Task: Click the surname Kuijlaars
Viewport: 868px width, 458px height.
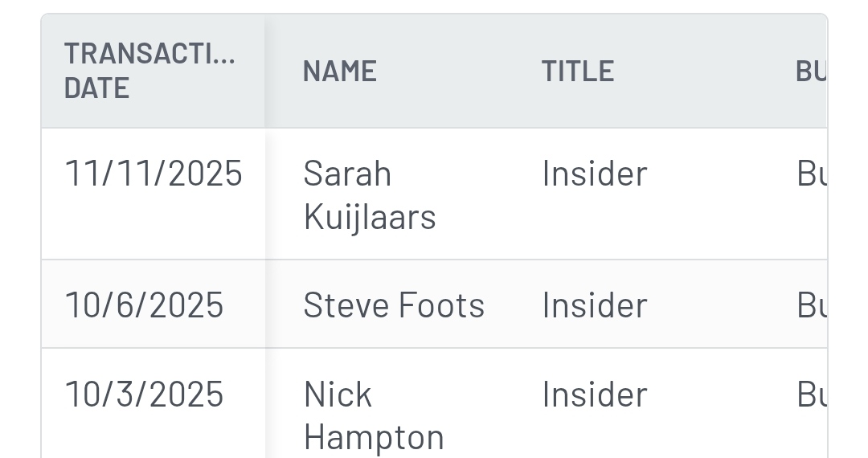Action: pos(370,217)
